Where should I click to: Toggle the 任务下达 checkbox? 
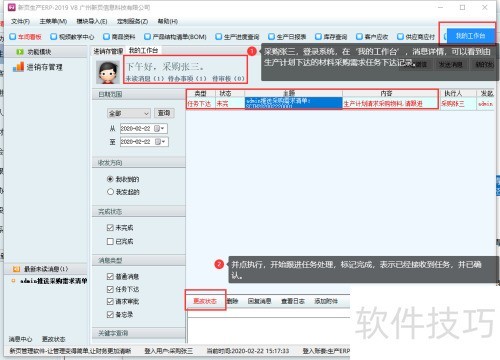(110, 289)
